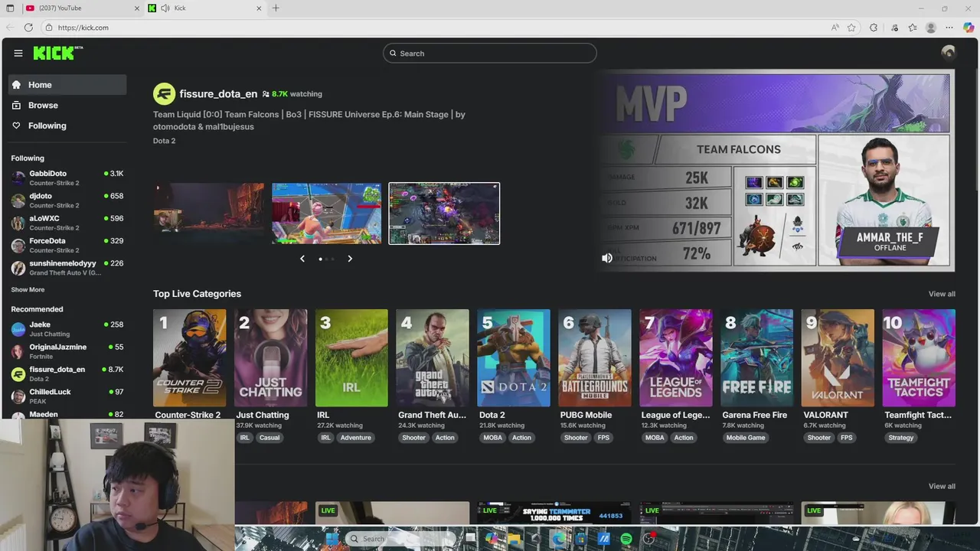The height and width of the screenshot is (551, 980).
Task: Open browser Settings and more menu
Action: [949, 28]
